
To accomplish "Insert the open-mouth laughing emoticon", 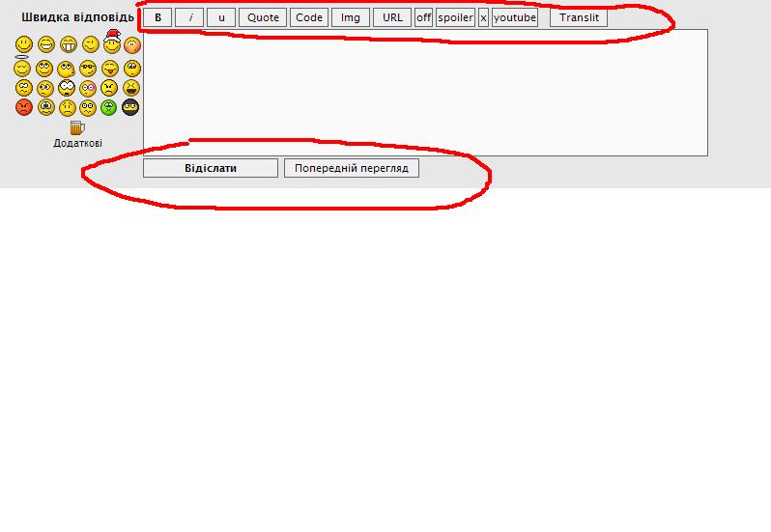I will 46,44.
